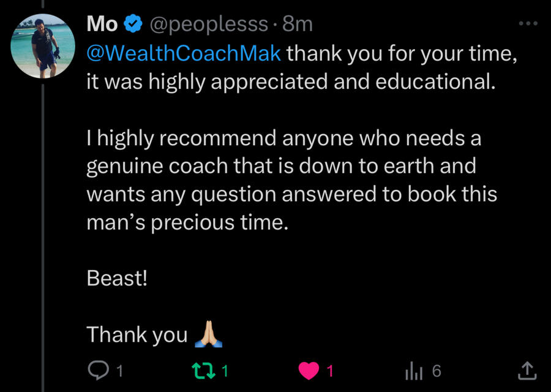
Task: Unlike the tweet via the pink heart
Action: click(x=309, y=370)
